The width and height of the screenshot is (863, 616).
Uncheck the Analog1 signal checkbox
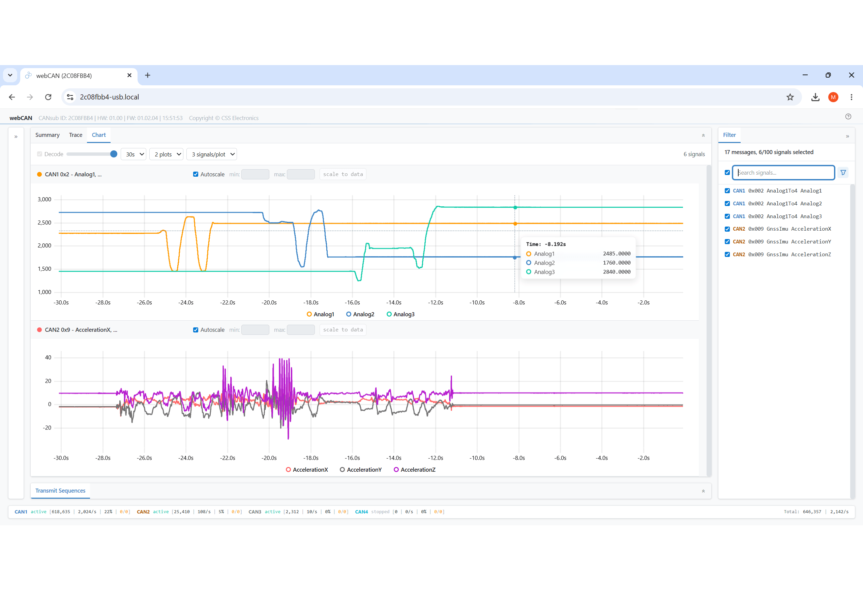[727, 191]
